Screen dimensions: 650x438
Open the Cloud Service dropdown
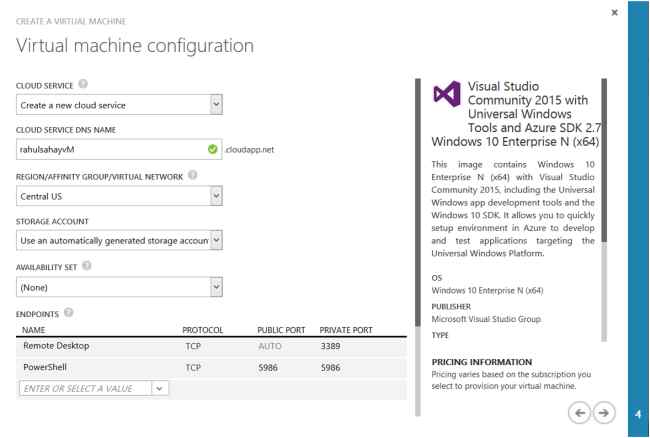[x=216, y=105]
